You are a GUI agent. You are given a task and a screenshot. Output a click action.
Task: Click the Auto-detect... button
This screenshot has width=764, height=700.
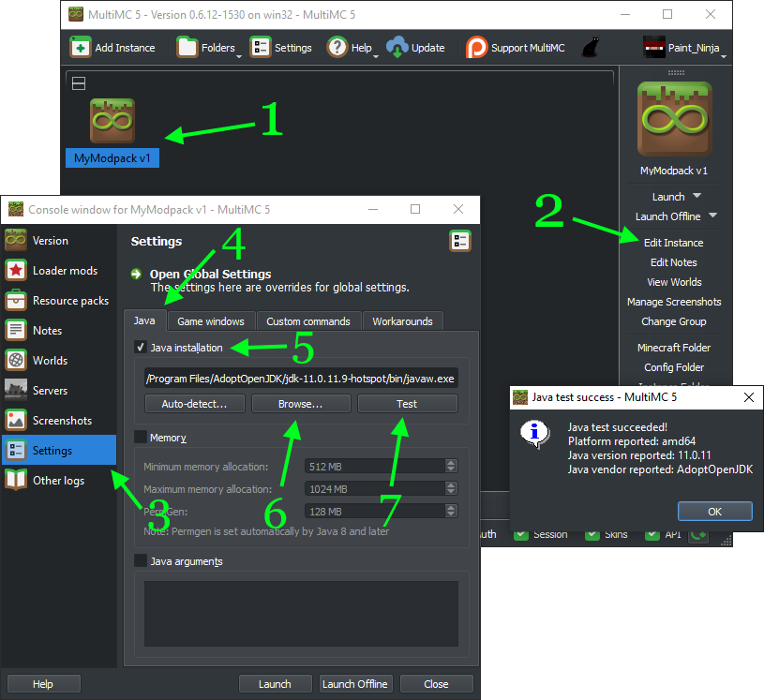195,404
